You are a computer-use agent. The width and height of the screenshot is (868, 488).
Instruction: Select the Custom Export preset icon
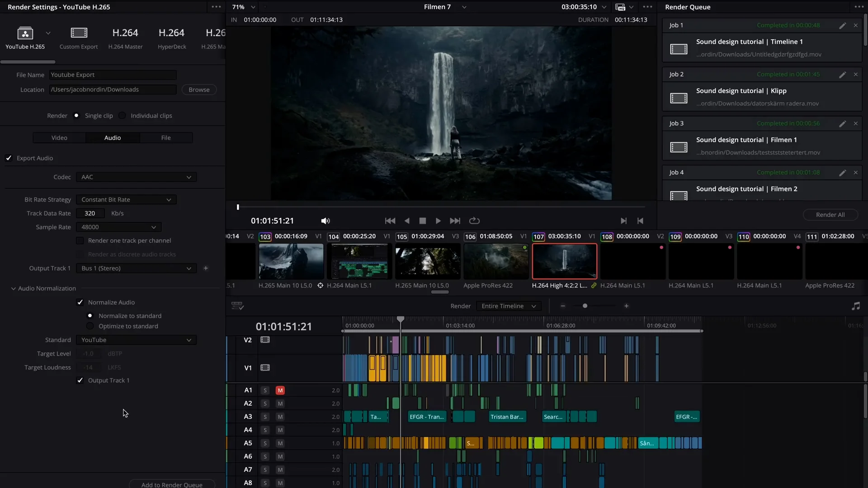point(79,33)
